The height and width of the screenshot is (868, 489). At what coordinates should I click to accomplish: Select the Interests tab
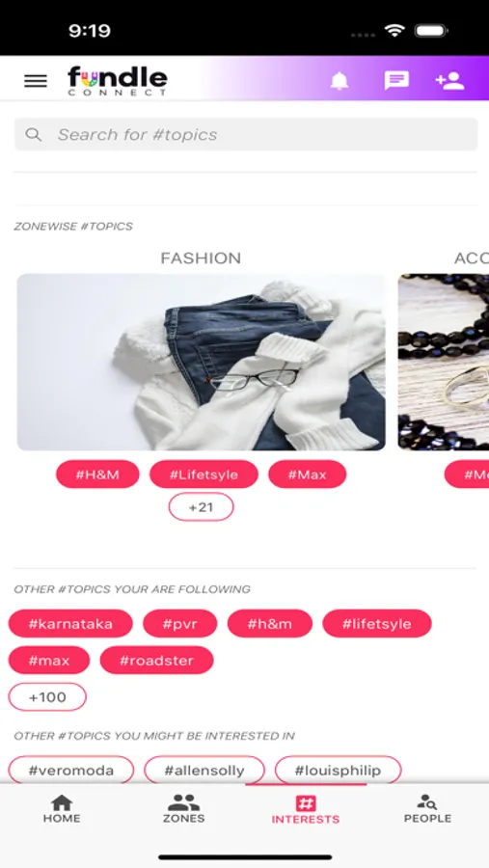(305, 810)
